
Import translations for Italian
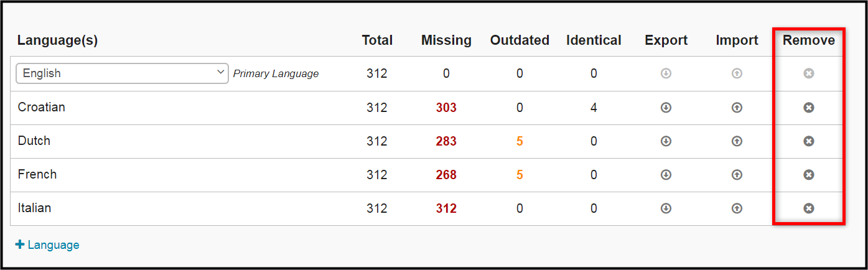[737, 208]
